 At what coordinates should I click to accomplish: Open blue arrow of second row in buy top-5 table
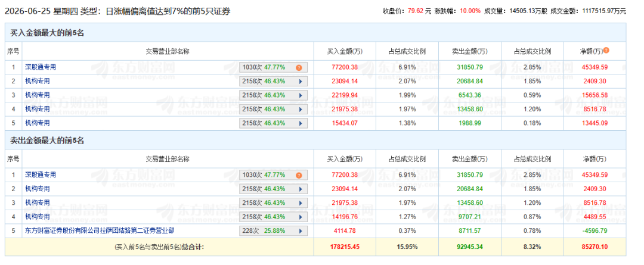(x=301, y=81)
